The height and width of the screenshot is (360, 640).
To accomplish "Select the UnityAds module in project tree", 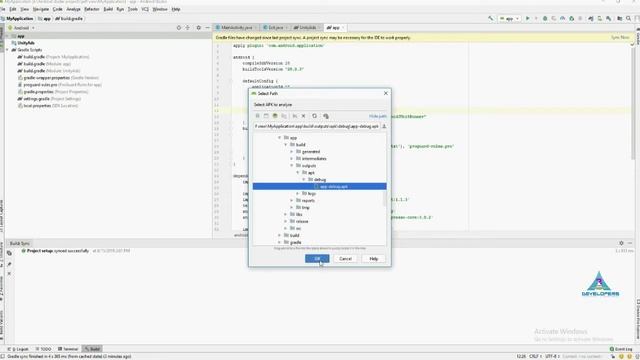I will click(26, 43).
